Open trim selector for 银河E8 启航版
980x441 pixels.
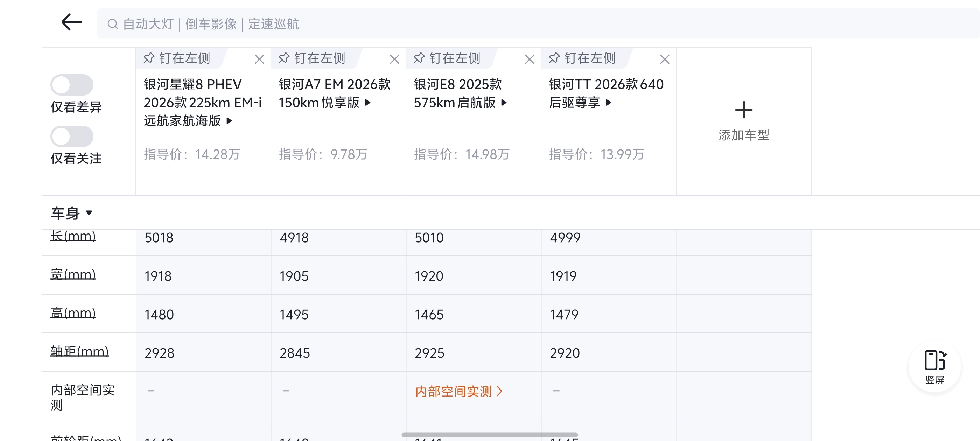coord(504,103)
